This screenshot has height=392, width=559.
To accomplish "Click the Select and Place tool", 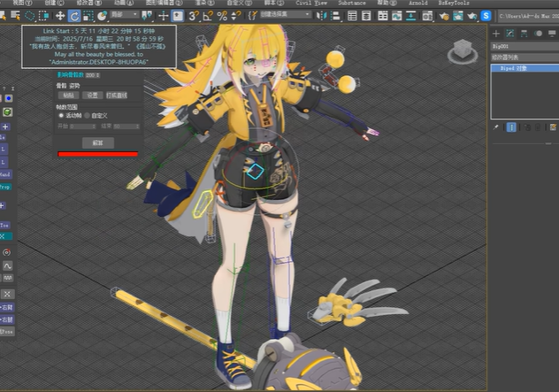I will (102, 16).
